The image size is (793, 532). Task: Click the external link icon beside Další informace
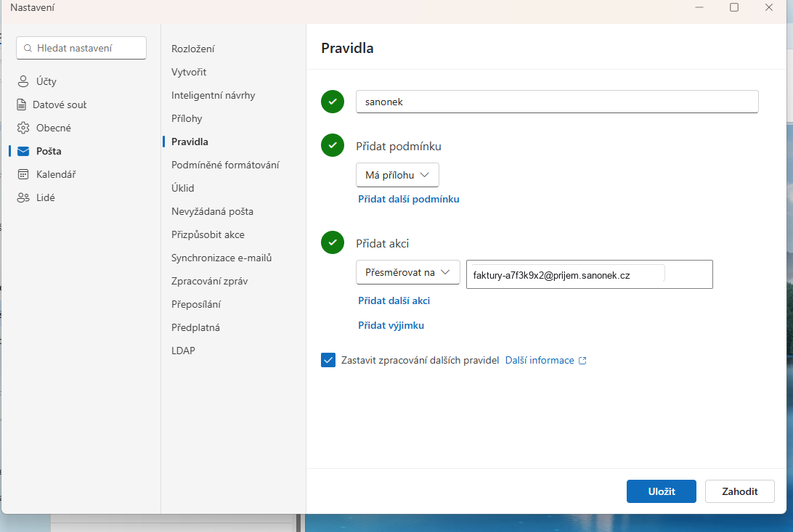582,360
